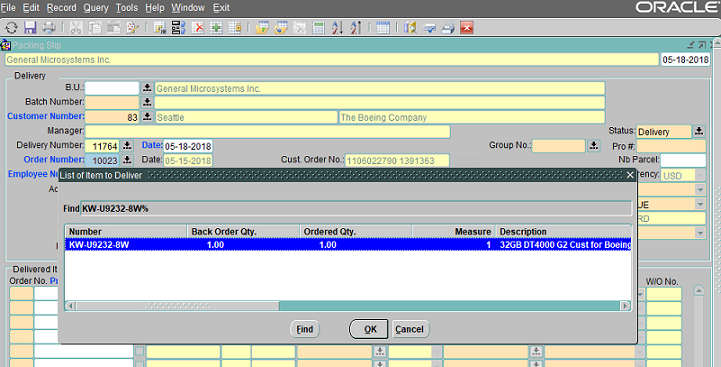Click the horizontal scrollbar thumb in item list

click(177, 306)
